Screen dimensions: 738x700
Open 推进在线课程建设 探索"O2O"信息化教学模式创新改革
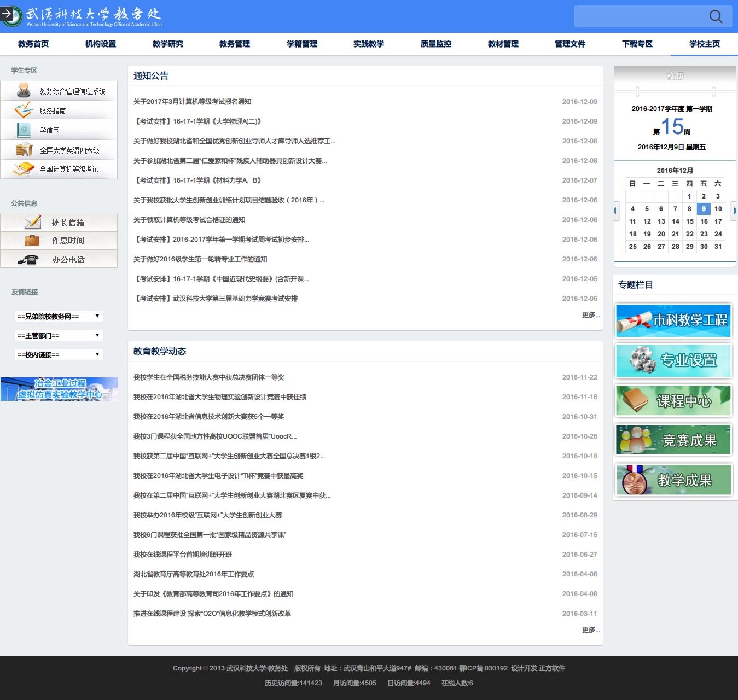pos(212,614)
